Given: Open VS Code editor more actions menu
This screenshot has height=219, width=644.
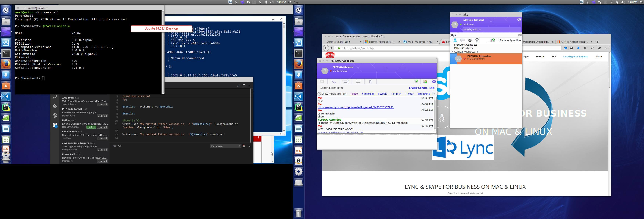Looking at the screenshot, I should (x=250, y=85).
